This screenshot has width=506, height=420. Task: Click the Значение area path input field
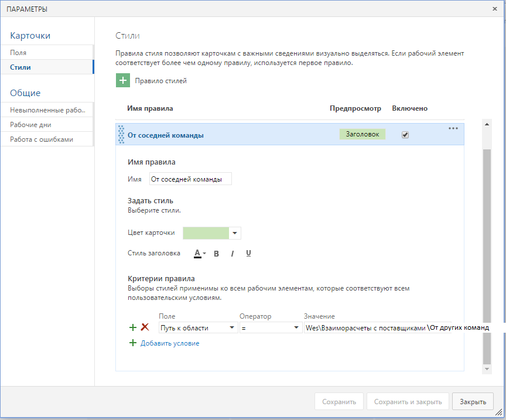378,327
